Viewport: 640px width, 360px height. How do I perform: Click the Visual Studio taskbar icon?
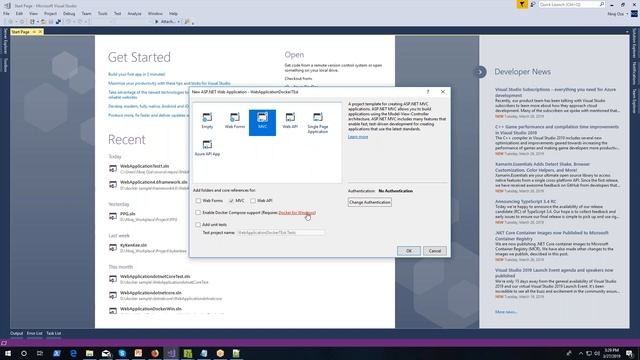click(171, 353)
